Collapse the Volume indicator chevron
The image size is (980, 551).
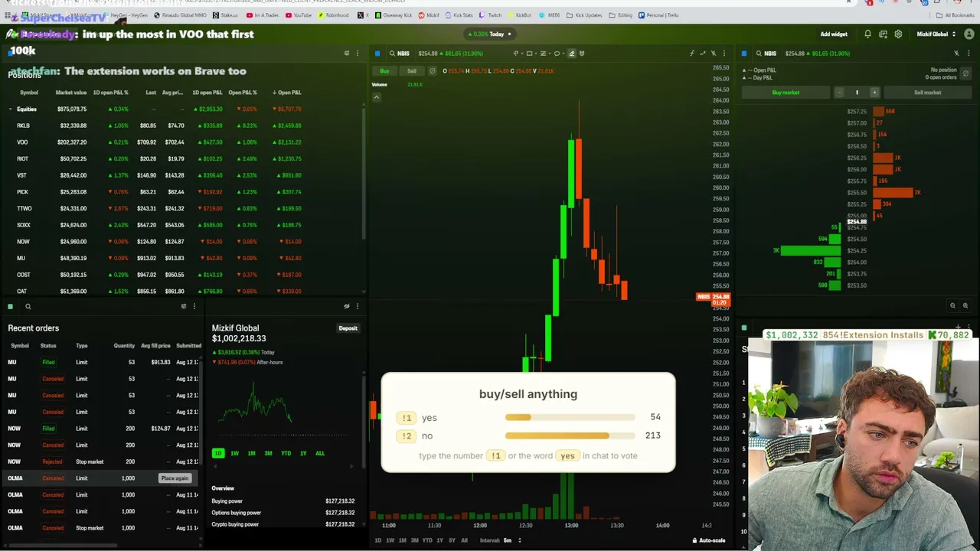(x=376, y=97)
